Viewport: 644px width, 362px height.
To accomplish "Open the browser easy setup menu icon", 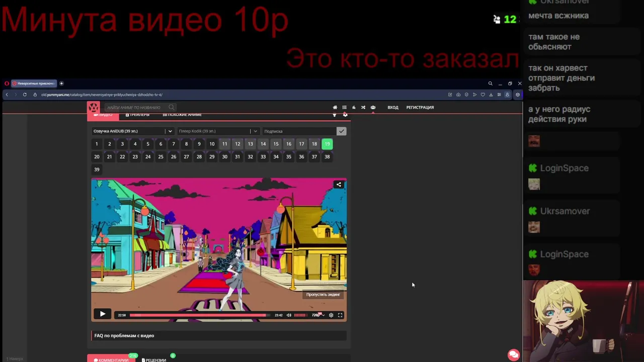I will coord(499,95).
